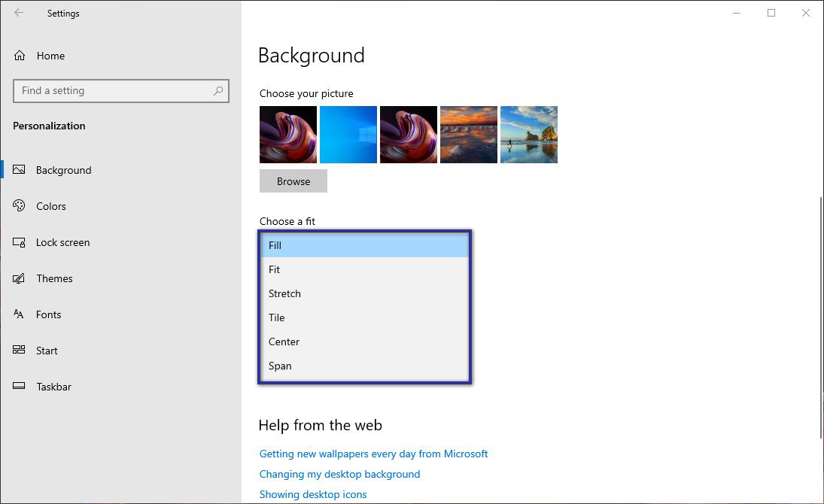Click the Themes brush icon
The width and height of the screenshot is (824, 504).
click(x=20, y=278)
